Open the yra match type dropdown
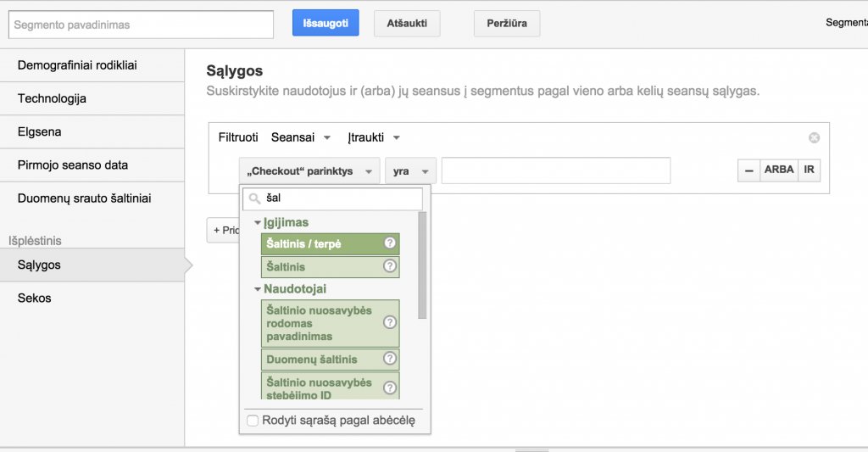The height and width of the screenshot is (452, 868). point(410,171)
